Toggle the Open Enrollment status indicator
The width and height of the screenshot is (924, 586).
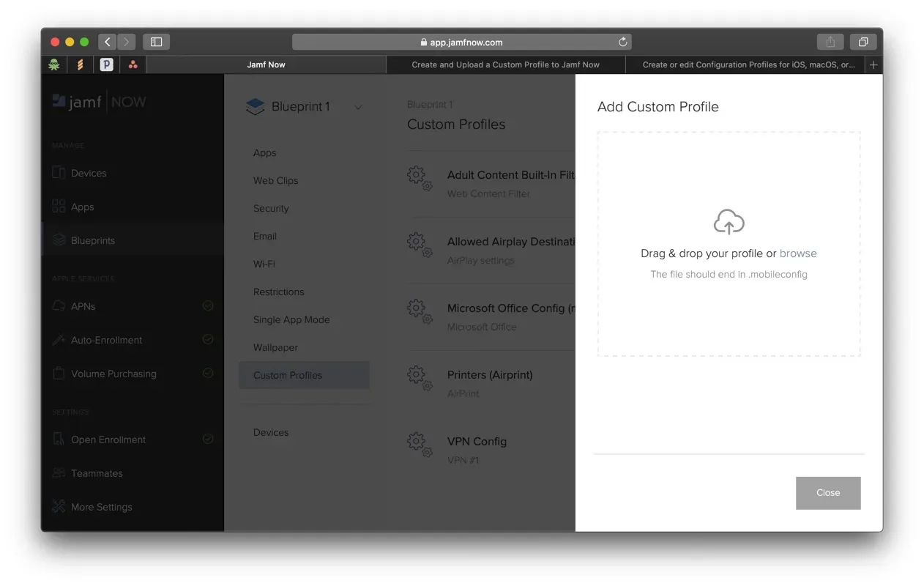pos(208,439)
